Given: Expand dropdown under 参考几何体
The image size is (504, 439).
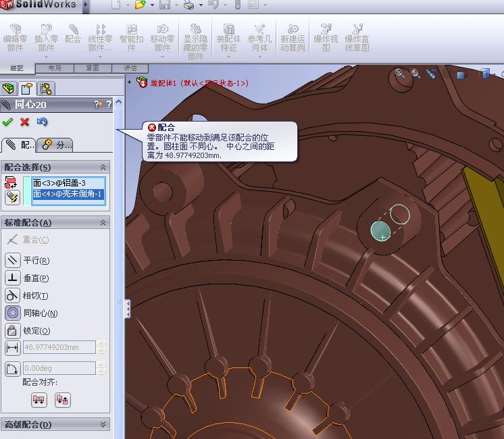Looking at the screenshot, I should coord(259,57).
